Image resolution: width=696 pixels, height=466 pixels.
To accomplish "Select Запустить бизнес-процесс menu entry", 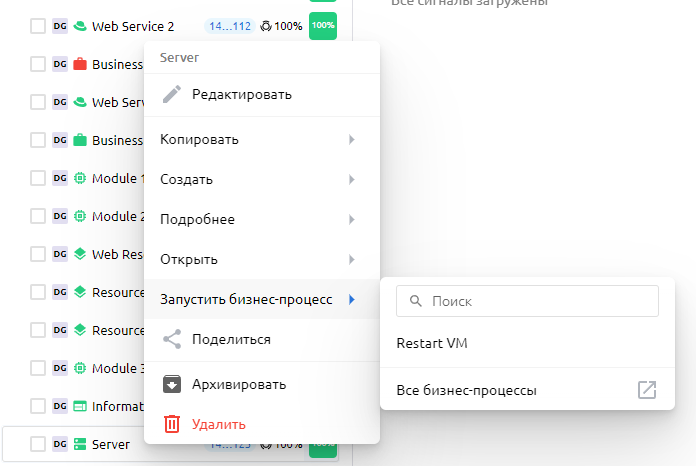I will point(246,299).
